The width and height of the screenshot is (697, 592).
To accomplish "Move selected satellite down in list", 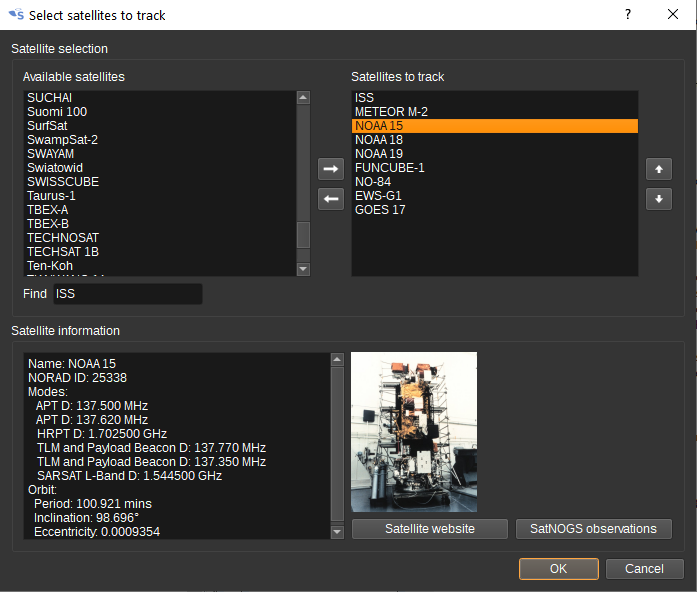I will (658, 199).
